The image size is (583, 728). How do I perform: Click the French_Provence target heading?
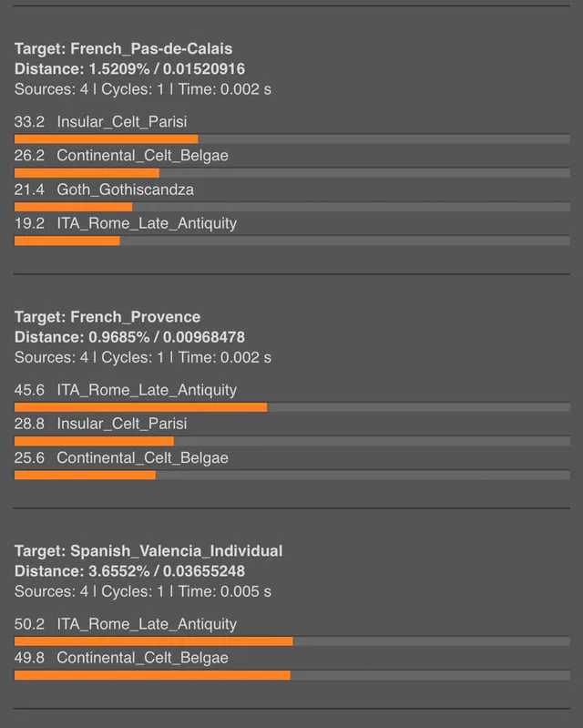click(x=107, y=317)
